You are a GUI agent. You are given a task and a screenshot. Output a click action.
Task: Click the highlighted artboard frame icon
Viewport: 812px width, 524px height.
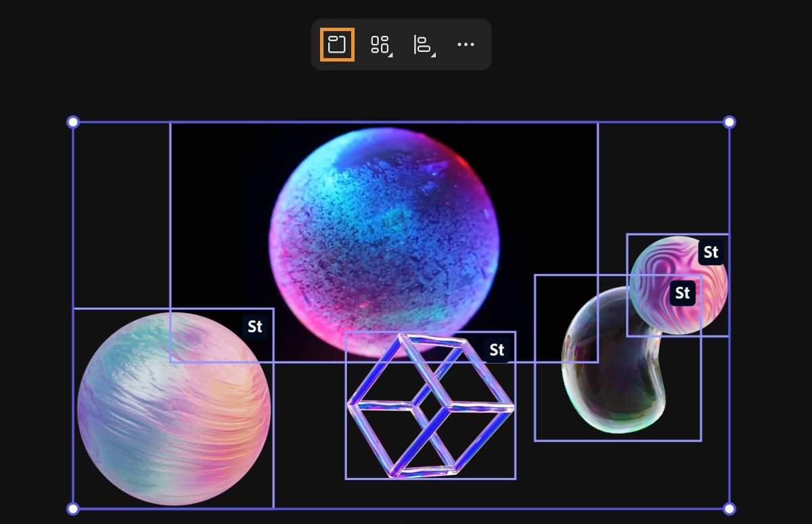point(337,45)
